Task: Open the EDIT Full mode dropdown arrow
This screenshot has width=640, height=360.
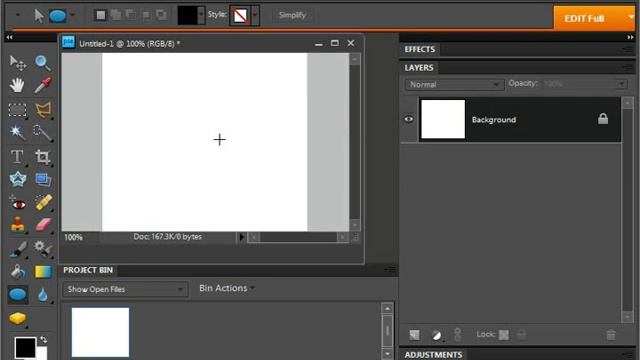Action: [x=631, y=17]
